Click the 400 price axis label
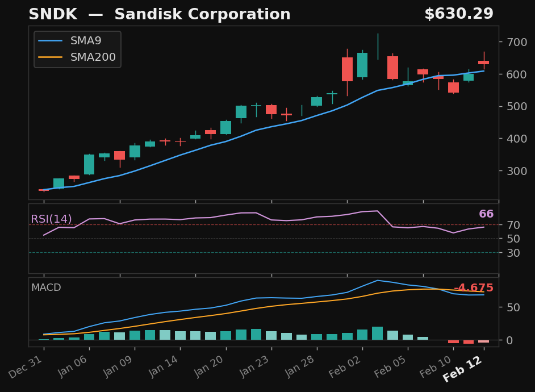This screenshot has height=392, width=535. tap(517, 139)
